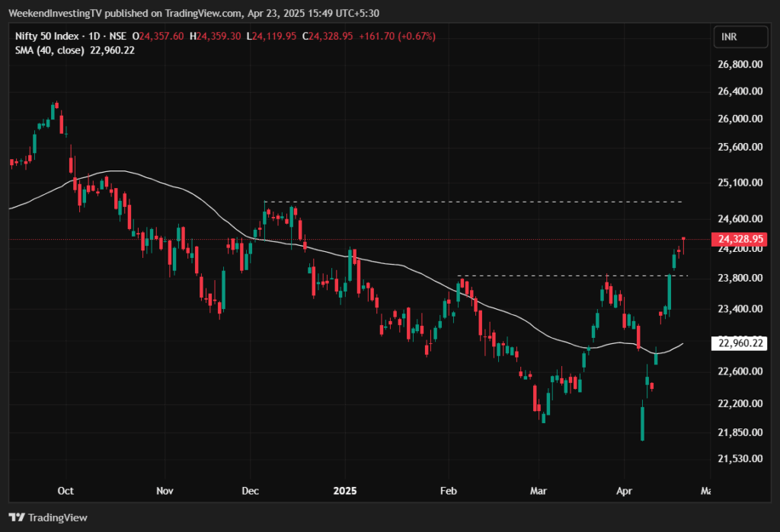
Task: Click the 2025 label on time axis
Action: (344, 491)
